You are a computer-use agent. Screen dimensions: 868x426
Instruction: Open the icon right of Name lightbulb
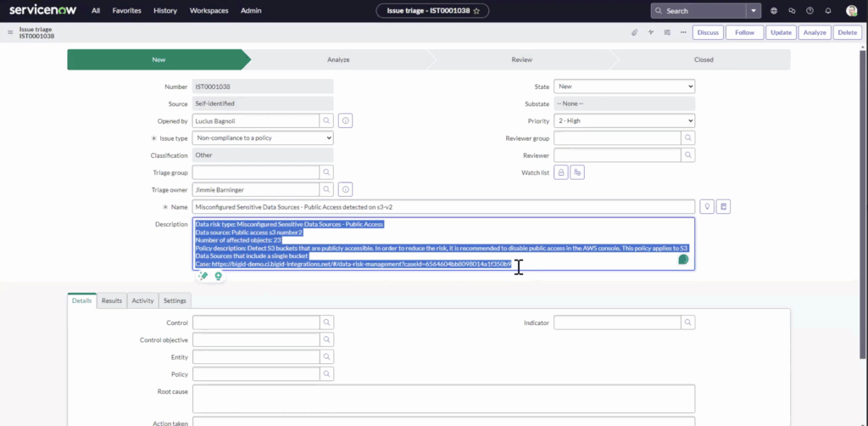[x=723, y=206]
